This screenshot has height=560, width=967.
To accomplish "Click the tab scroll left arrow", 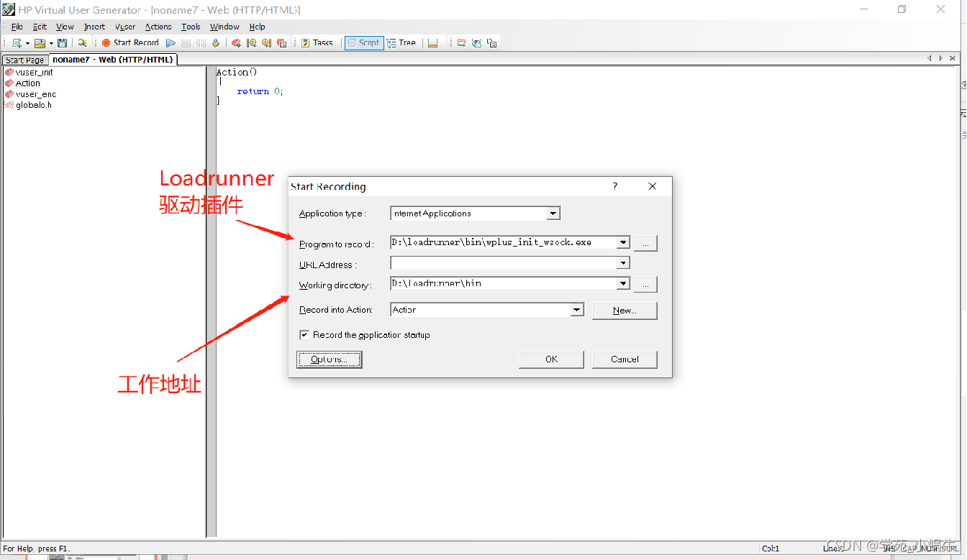I will tap(930, 59).
